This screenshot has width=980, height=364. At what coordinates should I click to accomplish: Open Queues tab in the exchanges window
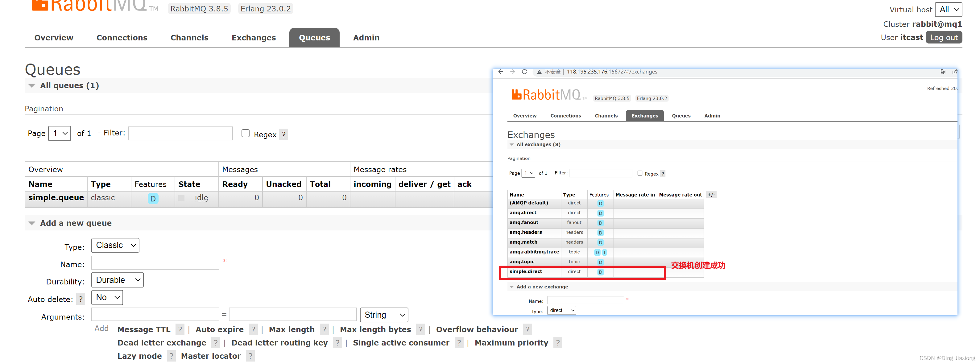point(681,116)
